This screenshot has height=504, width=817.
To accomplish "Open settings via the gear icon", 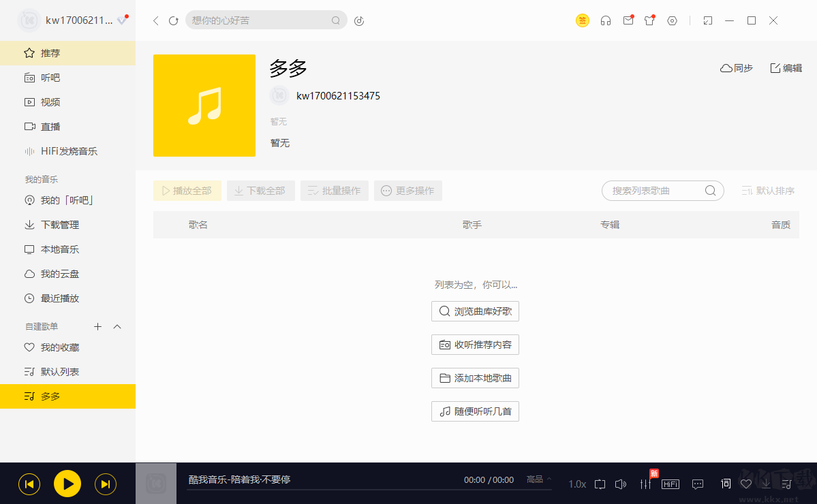I will coord(672,20).
